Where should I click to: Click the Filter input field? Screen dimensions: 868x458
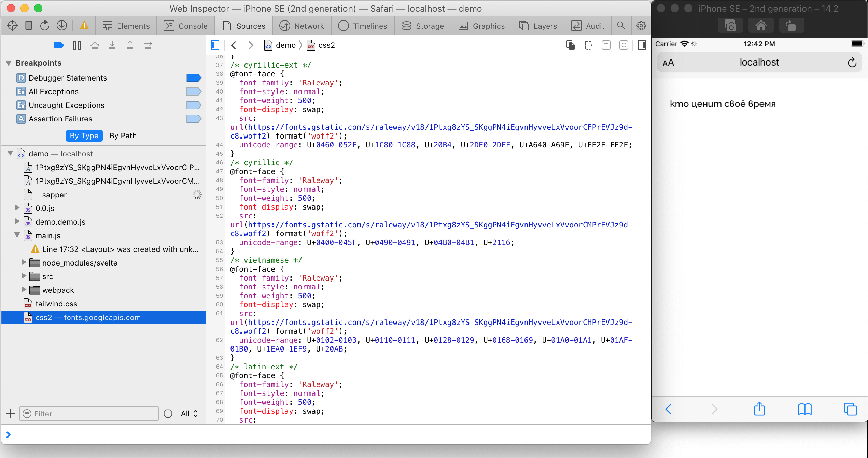point(89,413)
